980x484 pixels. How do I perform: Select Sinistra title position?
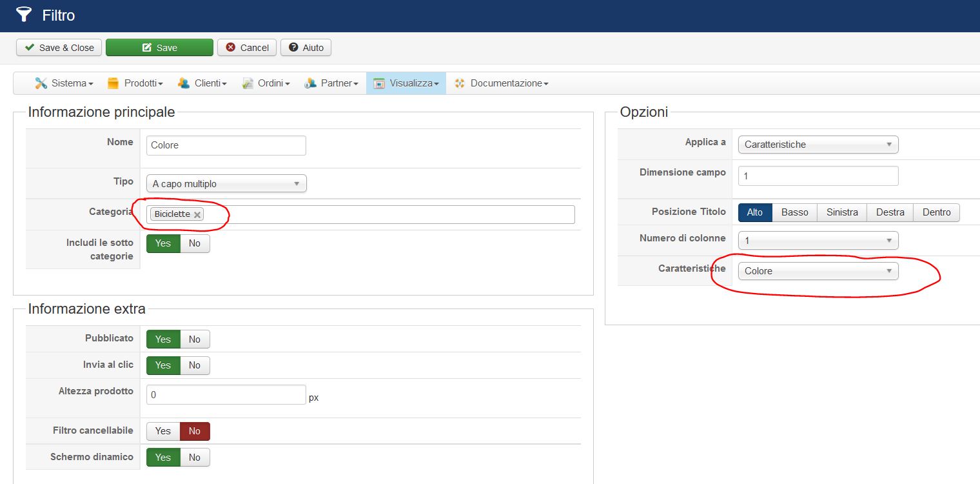(842, 212)
